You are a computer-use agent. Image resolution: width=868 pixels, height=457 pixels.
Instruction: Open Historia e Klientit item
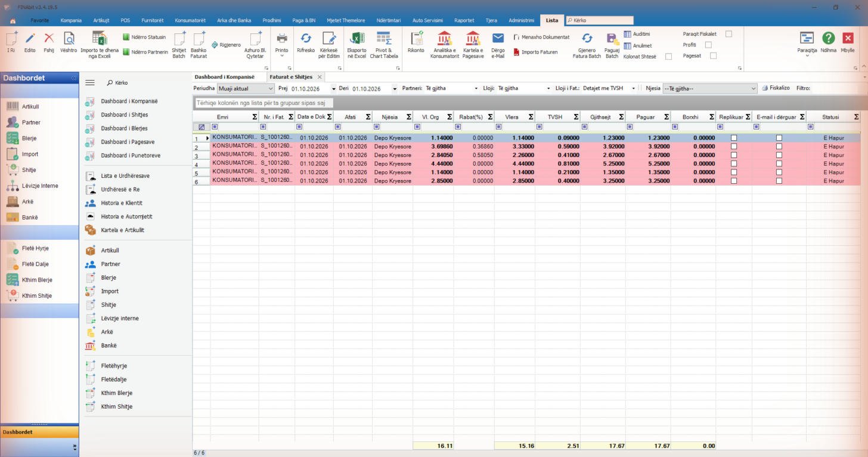pos(122,203)
